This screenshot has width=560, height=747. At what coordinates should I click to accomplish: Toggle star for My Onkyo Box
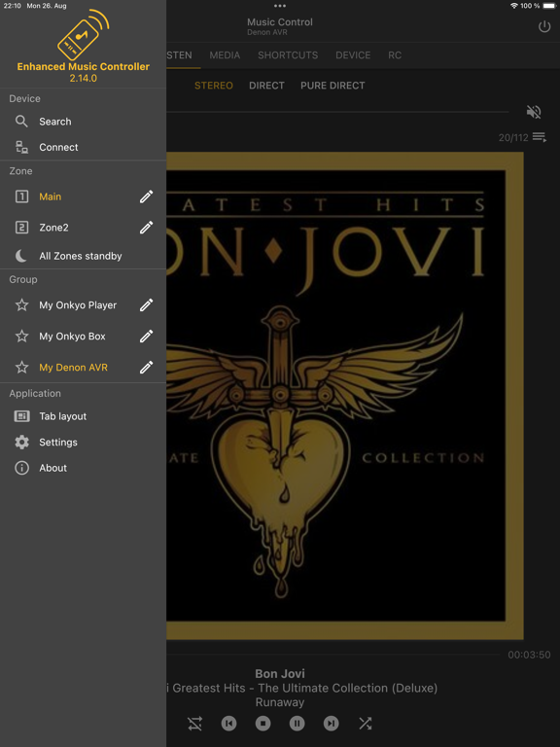pos(22,336)
